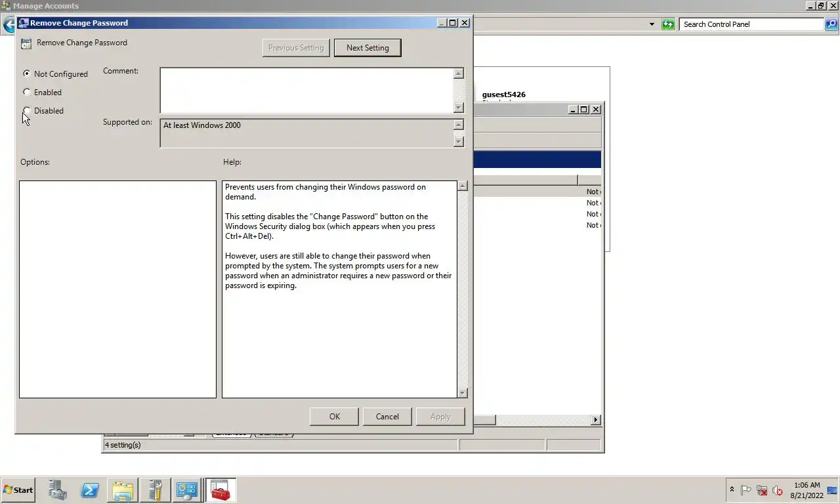Screen dimensions: 840x504
Task: Click inside the Comment text box
Action: click(x=306, y=91)
